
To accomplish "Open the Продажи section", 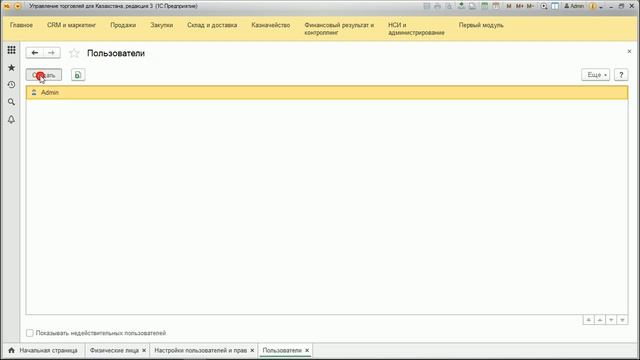I will 123,25.
